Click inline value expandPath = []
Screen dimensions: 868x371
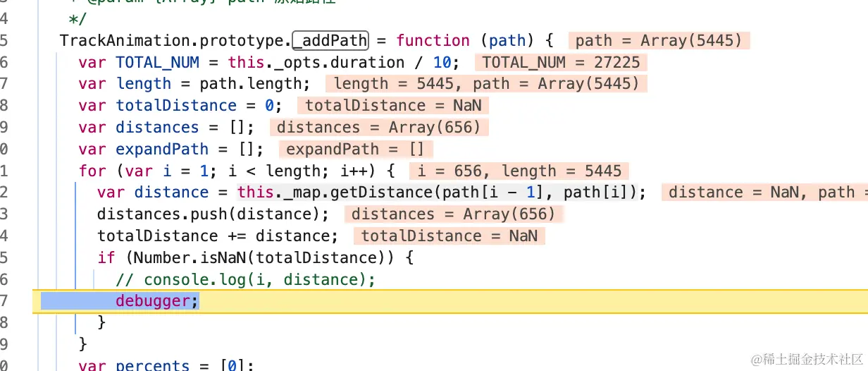pos(355,149)
